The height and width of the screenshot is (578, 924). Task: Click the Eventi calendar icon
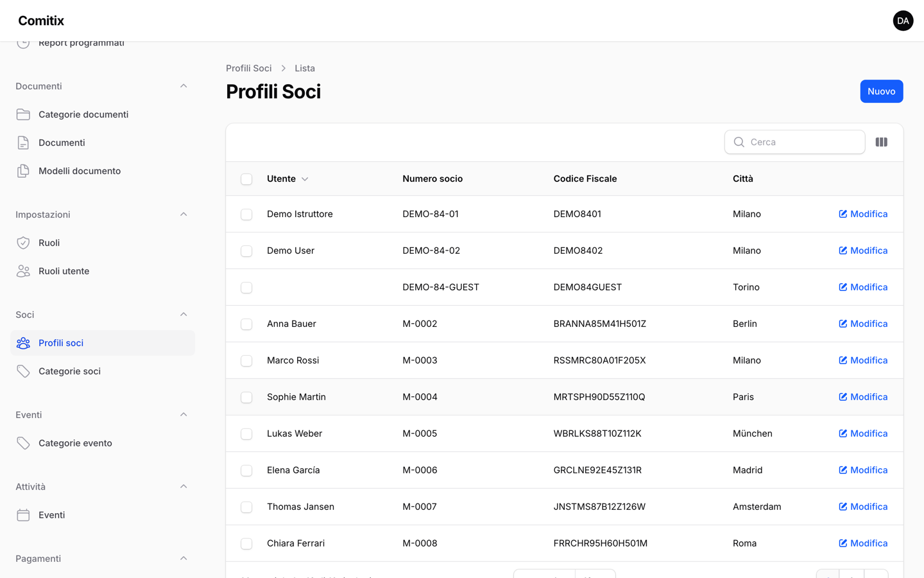[23, 515]
